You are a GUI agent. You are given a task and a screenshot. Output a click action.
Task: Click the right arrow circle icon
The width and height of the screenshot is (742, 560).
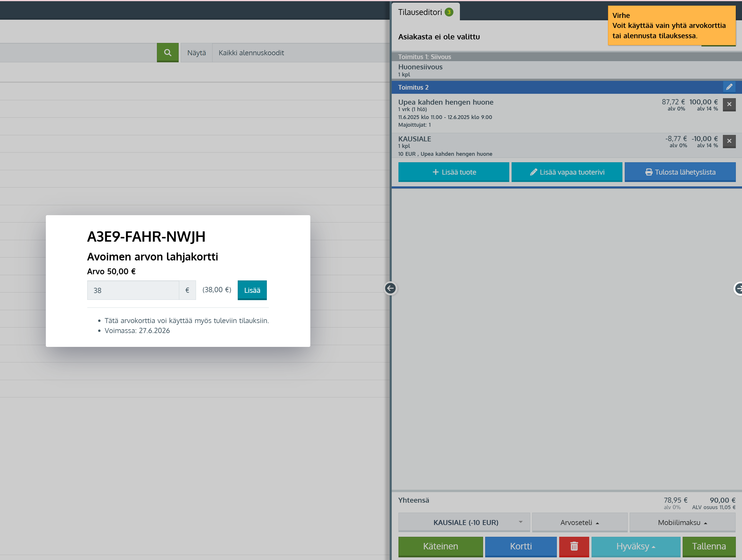[738, 288]
